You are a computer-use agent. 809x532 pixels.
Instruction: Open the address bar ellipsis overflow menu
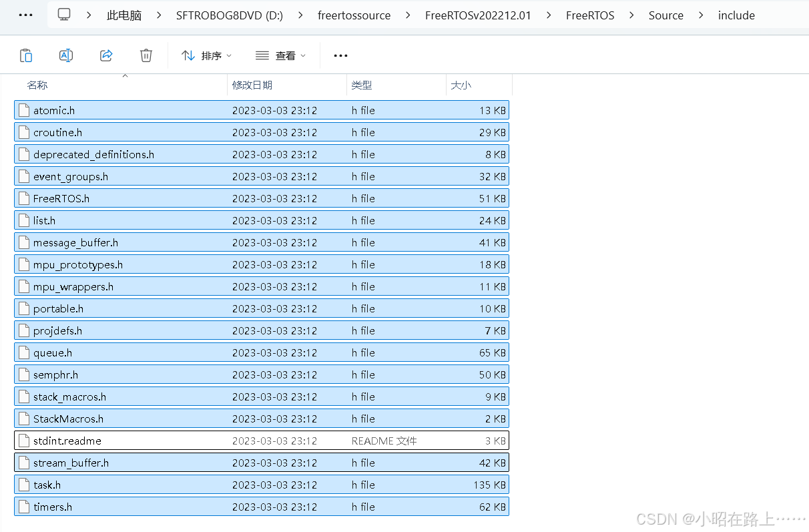click(26, 15)
